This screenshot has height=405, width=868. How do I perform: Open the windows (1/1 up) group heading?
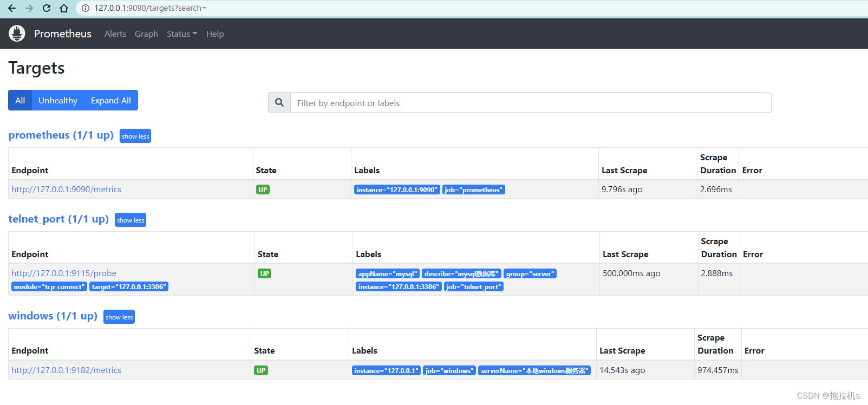click(x=53, y=316)
